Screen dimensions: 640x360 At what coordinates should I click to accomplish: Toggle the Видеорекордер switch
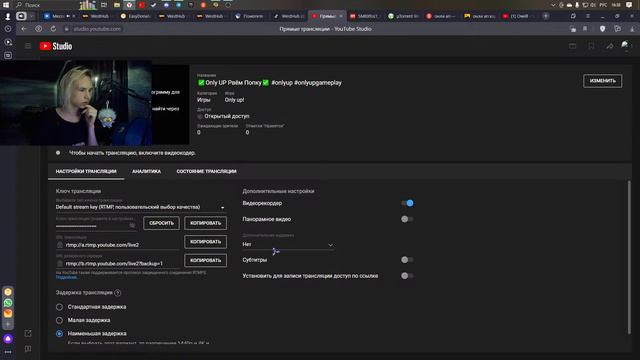[407, 203]
